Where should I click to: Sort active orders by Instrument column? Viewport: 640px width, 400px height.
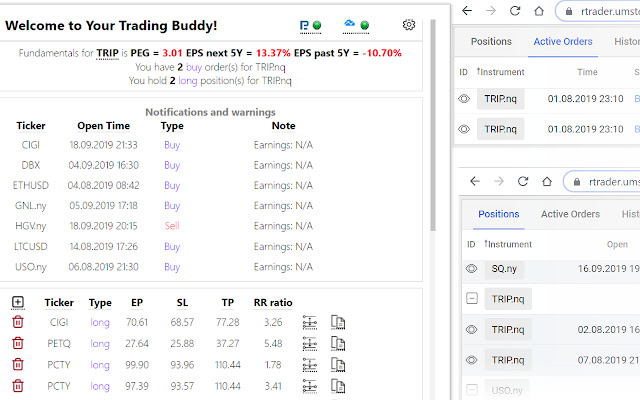[500, 72]
